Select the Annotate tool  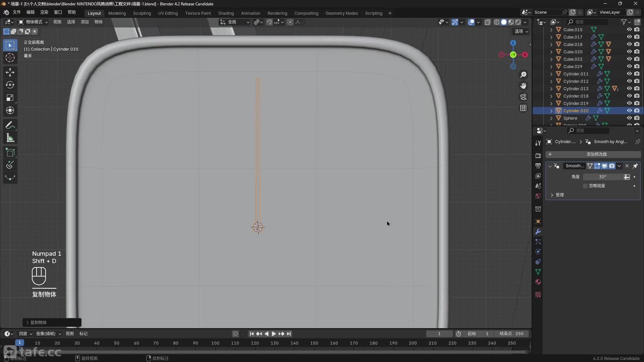point(10,125)
